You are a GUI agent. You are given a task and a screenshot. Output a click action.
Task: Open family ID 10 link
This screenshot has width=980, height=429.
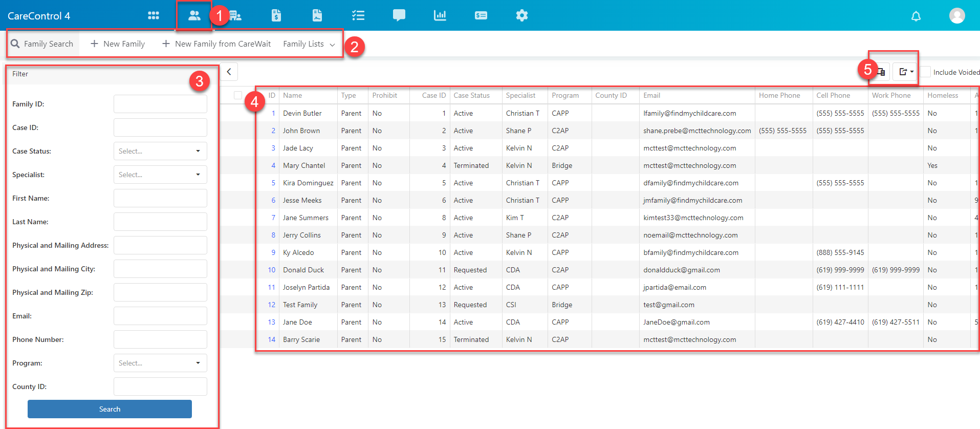[272, 270]
